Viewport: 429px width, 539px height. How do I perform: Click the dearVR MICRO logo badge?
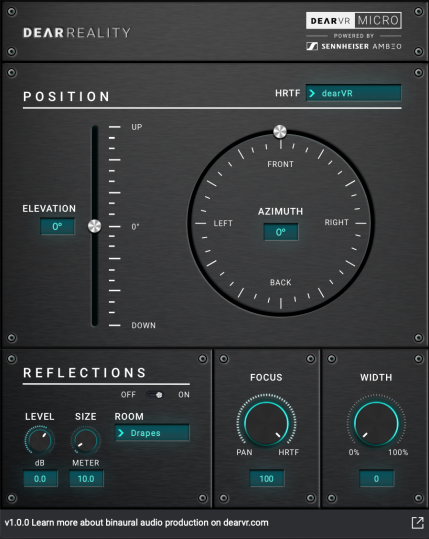pos(354,21)
